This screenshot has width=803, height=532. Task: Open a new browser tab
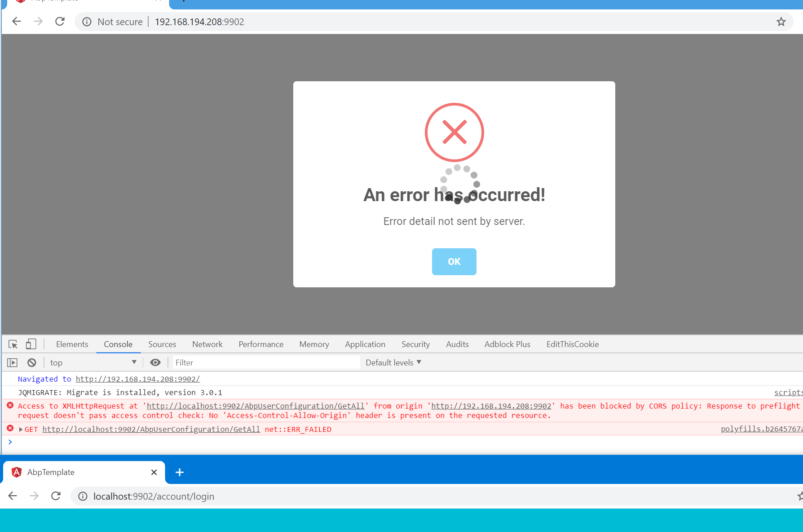click(180, 472)
